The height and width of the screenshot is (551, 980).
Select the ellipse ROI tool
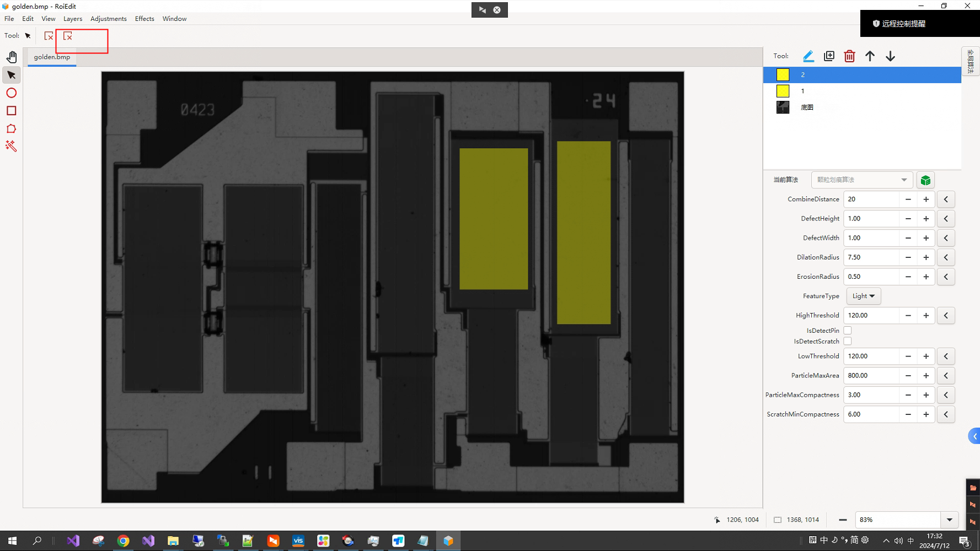12,93
